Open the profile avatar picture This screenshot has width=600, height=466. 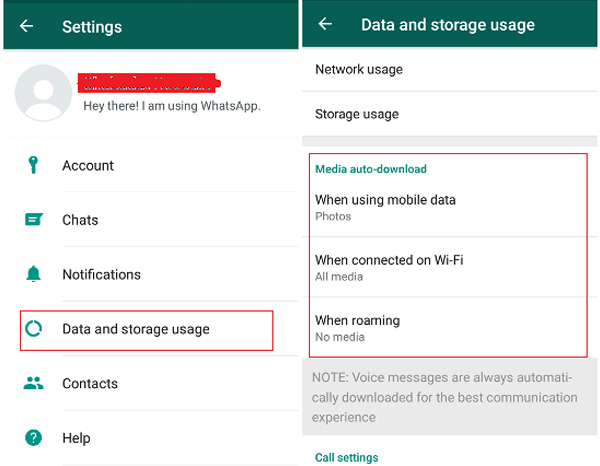click(43, 93)
